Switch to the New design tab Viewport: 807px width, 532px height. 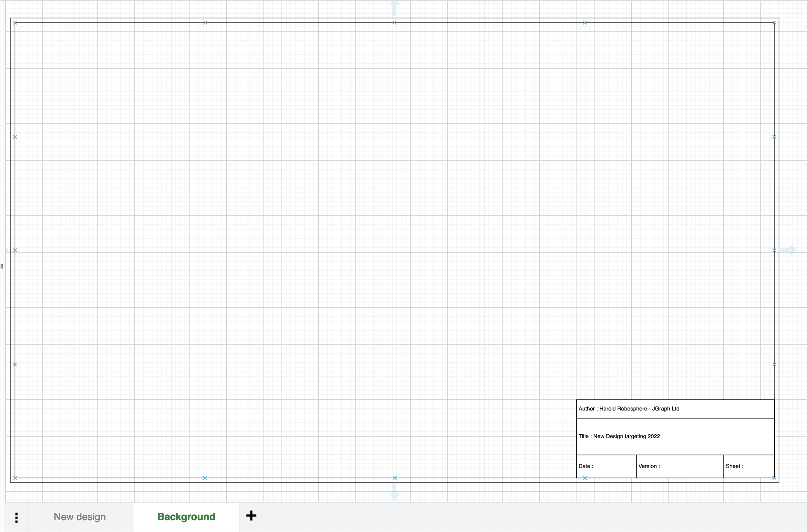click(x=79, y=516)
